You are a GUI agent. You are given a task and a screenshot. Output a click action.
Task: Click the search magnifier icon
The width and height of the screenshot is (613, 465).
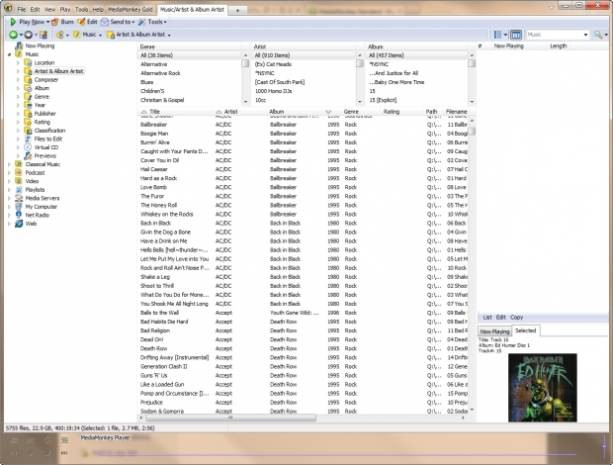pos(598,35)
